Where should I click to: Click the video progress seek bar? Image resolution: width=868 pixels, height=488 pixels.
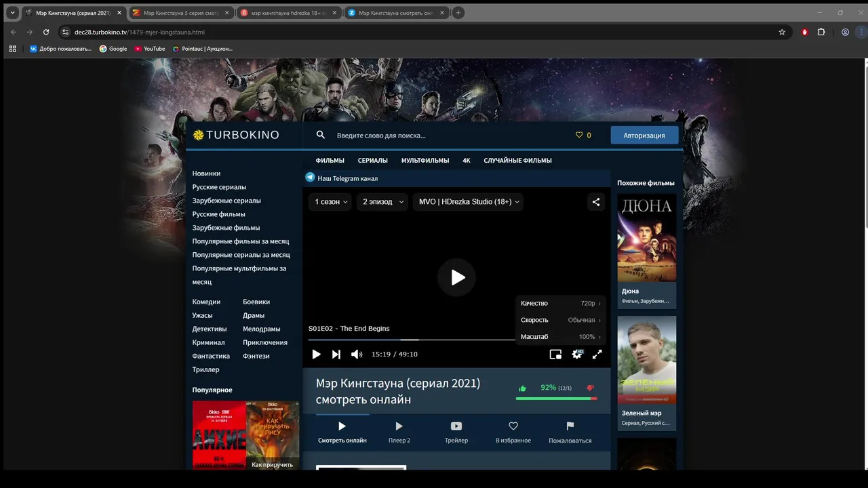tap(411, 340)
